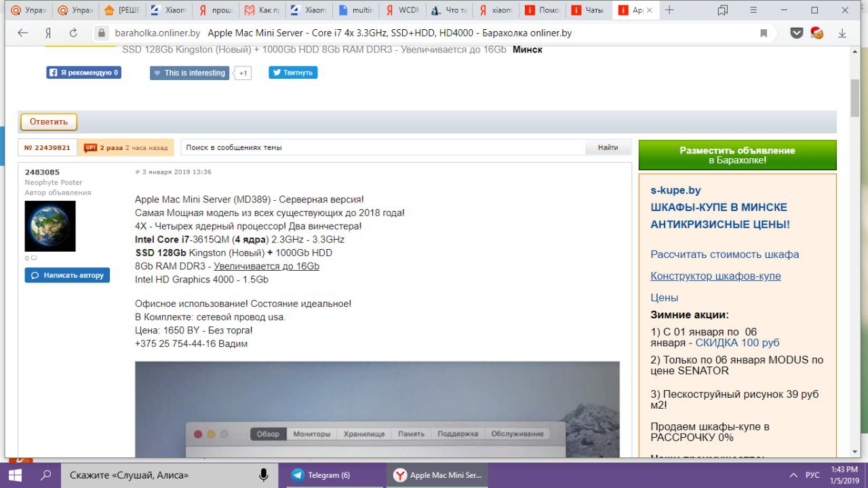Reload the page with the refresh icon
Viewport: 868px width, 488px height.
coord(73,33)
